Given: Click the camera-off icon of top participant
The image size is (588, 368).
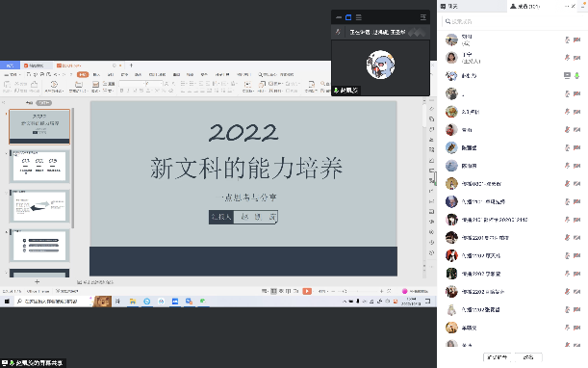Looking at the screenshot, I should click(576, 39).
